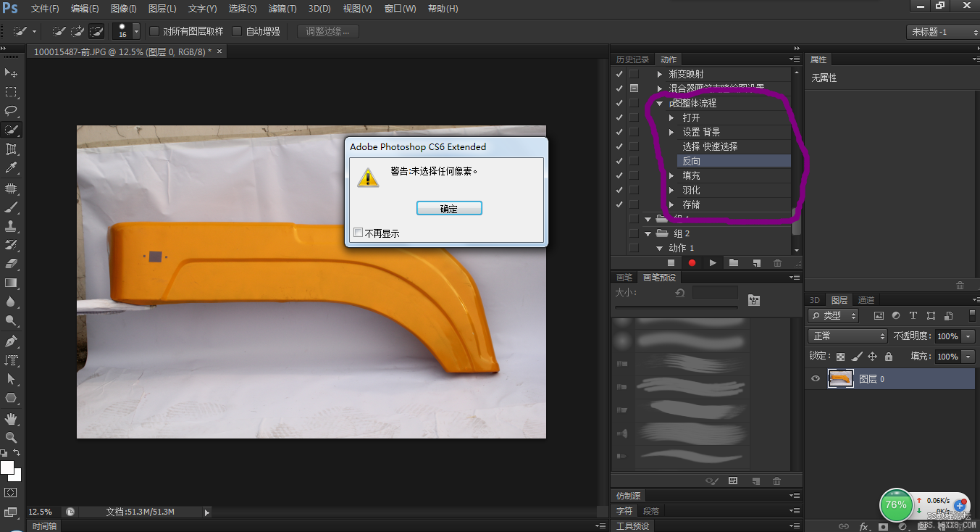Click 确定 in the warning dialog
The width and height of the screenshot is (980, 532).
[x=449, y=209]
